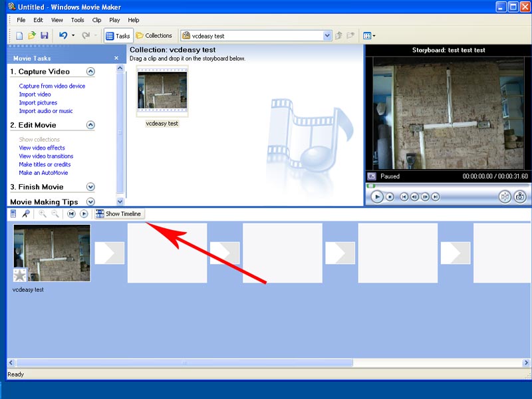Click the Split Clip icon

point(505,197)
